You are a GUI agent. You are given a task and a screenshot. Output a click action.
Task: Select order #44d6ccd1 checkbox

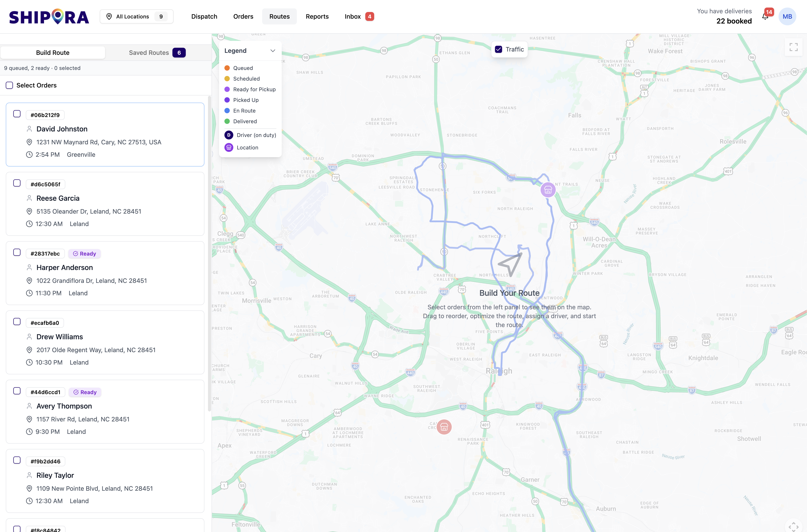[x=17, y=391]
